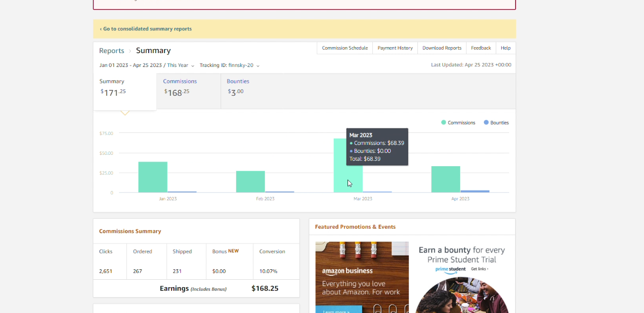Image resolution: width=644 pixels, height=313 pixels.
Task: Click the Conversion value 10.07%
Action: [268, 271]
